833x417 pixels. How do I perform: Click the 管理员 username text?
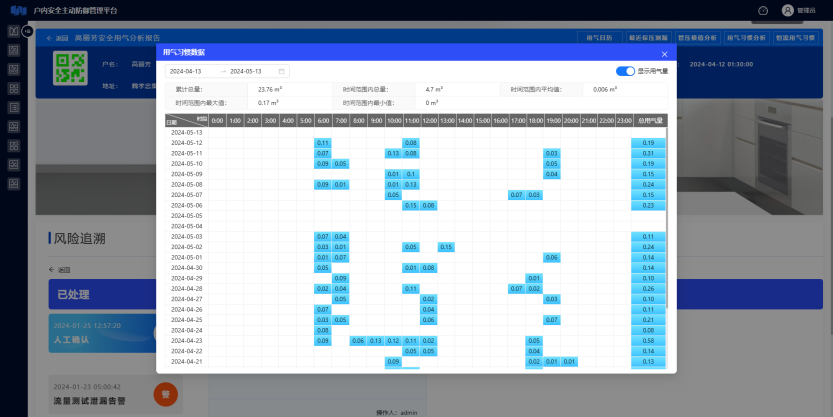pos(806,10)
